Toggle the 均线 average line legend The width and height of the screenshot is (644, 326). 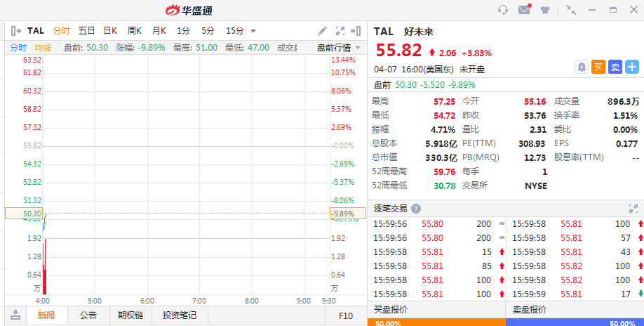coord(43,48)
